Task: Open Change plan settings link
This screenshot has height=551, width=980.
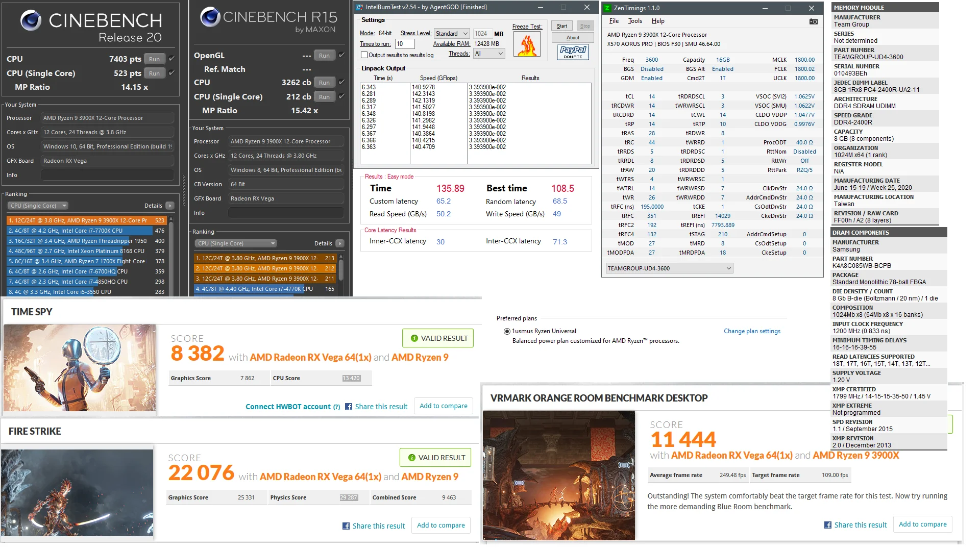Action: click(x=752, y=331)
